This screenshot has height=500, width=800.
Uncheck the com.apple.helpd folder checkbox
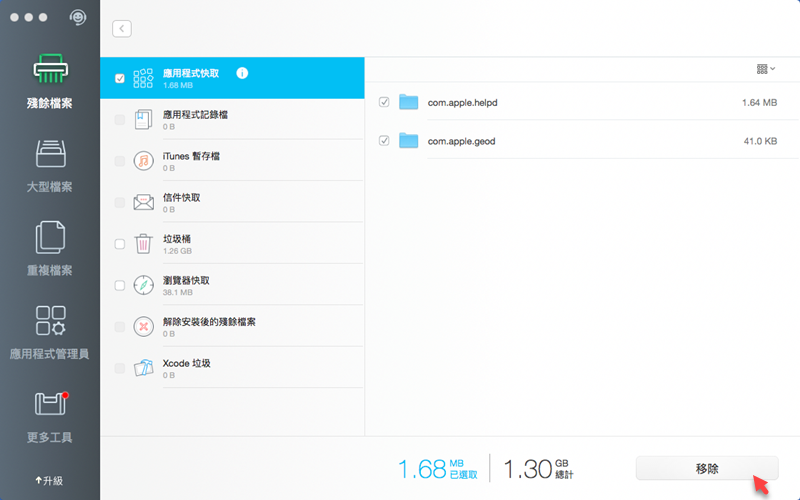(x=384, y=102)
